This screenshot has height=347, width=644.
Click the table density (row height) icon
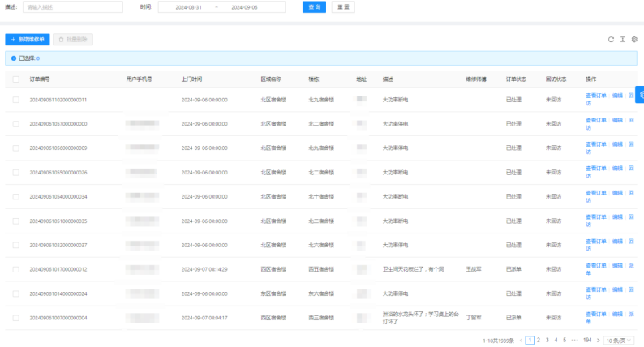(x=623, y=39)
